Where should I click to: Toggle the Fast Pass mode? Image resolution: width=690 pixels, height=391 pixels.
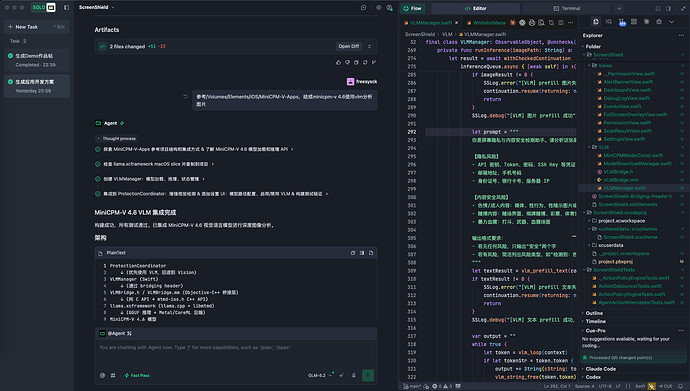[137, 376]
